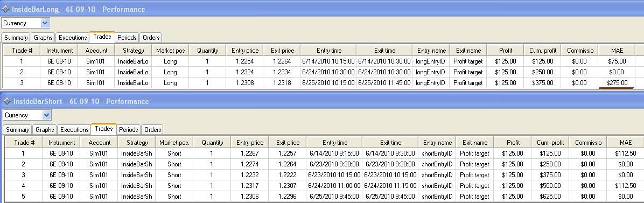
Task: Switch to Summary tab in InsideBarLong window
Action: click(16, 37)
